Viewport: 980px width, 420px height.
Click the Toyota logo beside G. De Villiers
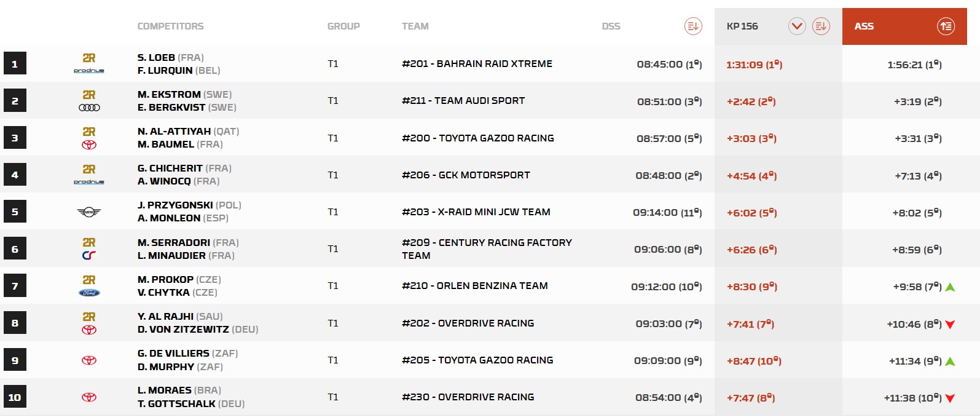[89, 360]
